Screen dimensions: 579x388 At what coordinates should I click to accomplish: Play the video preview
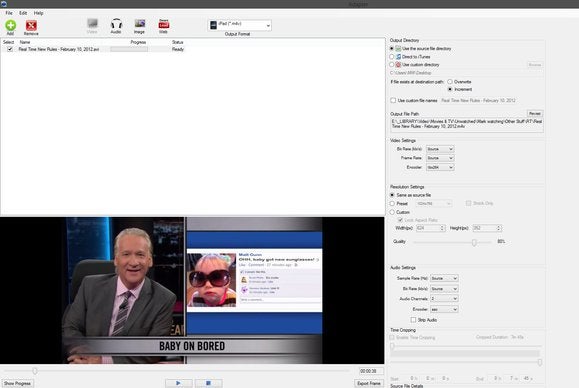pos(179,383)
